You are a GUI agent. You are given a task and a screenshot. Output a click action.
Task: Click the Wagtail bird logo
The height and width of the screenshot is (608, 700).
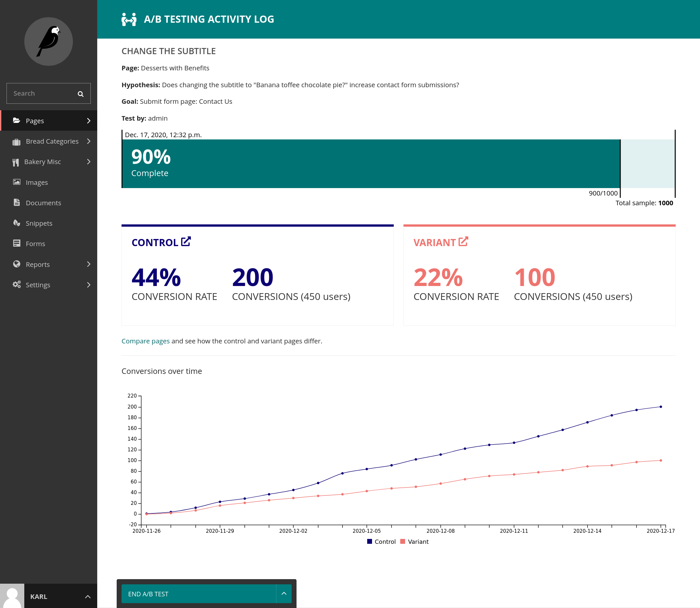[x=49, y=42]
